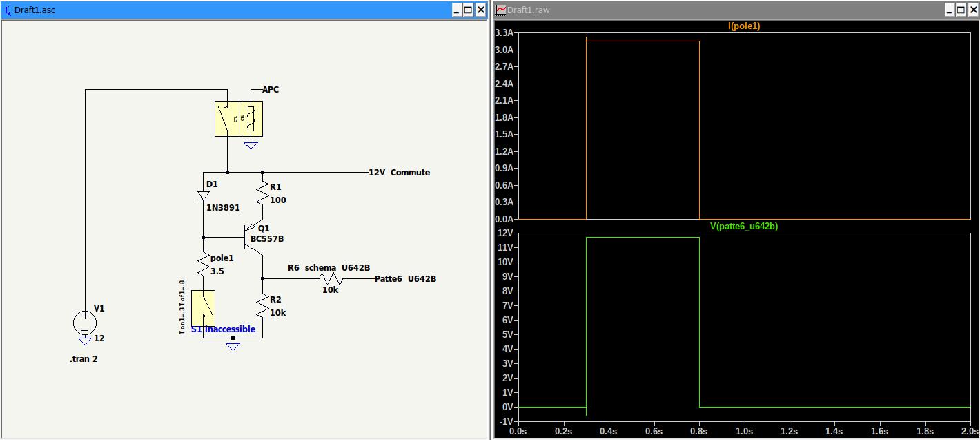Maximize the Draft1.raw waveform window
The height and width of the screenshot is (440, 980).
tap(961, 10)
